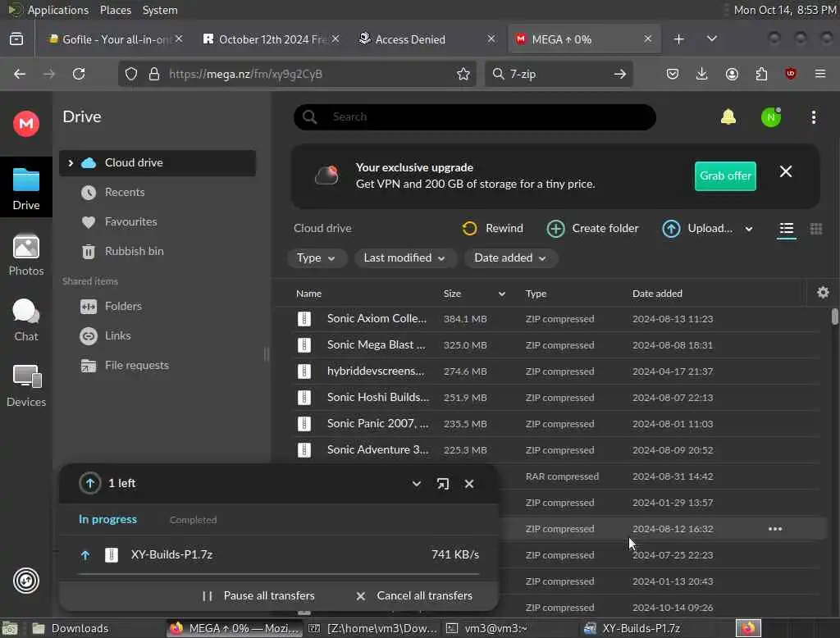Click the sync status icon in sidebar
The height and width of the screenshot is (638, 840).
25,580
